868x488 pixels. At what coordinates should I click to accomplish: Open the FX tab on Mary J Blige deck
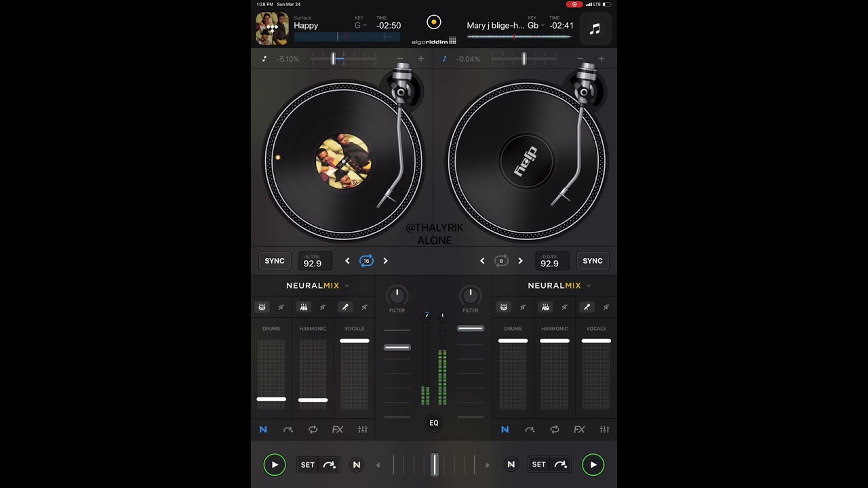pos(579,430)
